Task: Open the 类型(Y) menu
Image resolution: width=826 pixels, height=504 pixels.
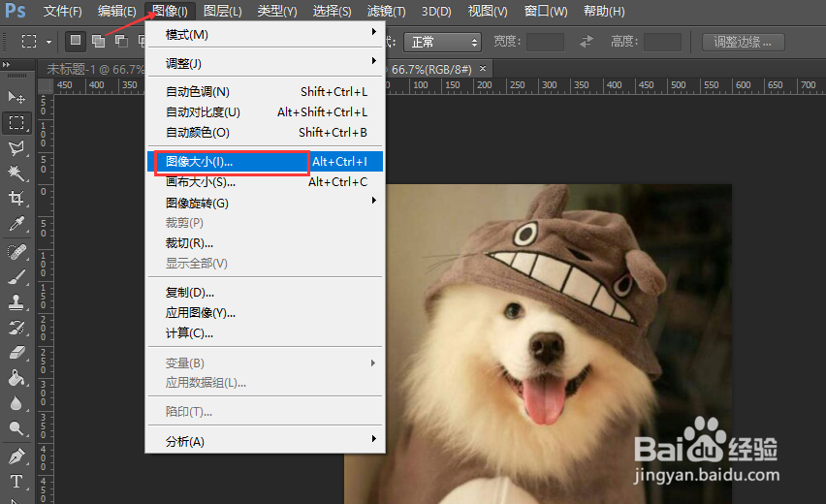Action: click(277, 11)
